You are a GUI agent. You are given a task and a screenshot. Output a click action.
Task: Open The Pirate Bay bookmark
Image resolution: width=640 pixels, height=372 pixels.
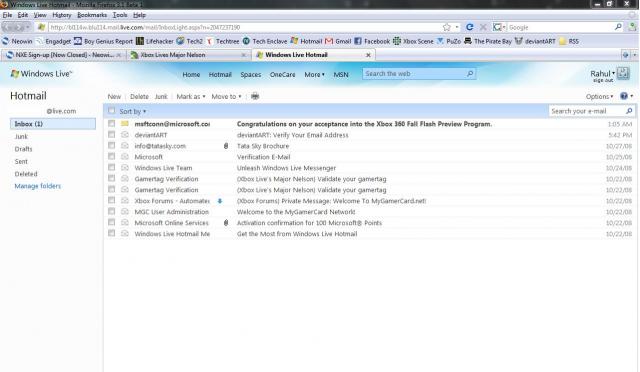tap(487, 41)
